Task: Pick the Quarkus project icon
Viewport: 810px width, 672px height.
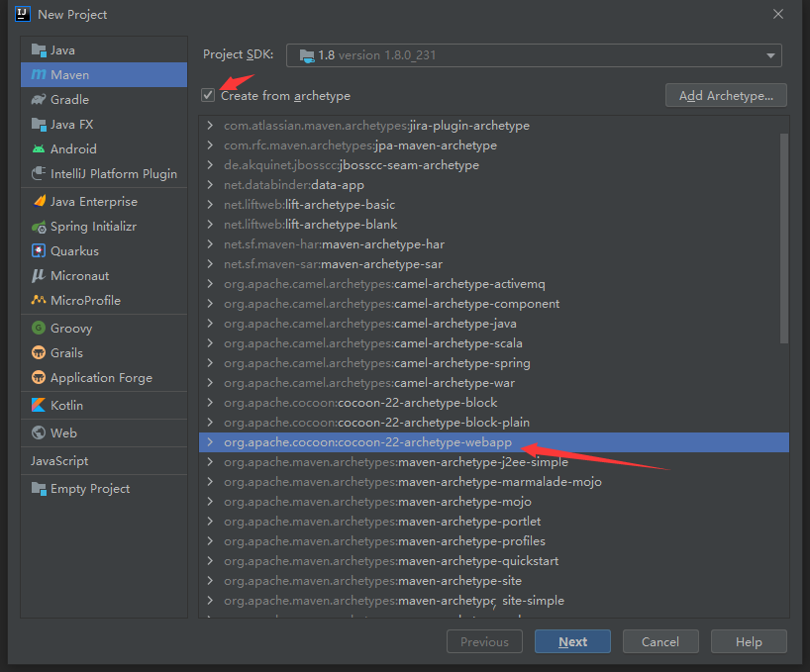Action: 39,251
